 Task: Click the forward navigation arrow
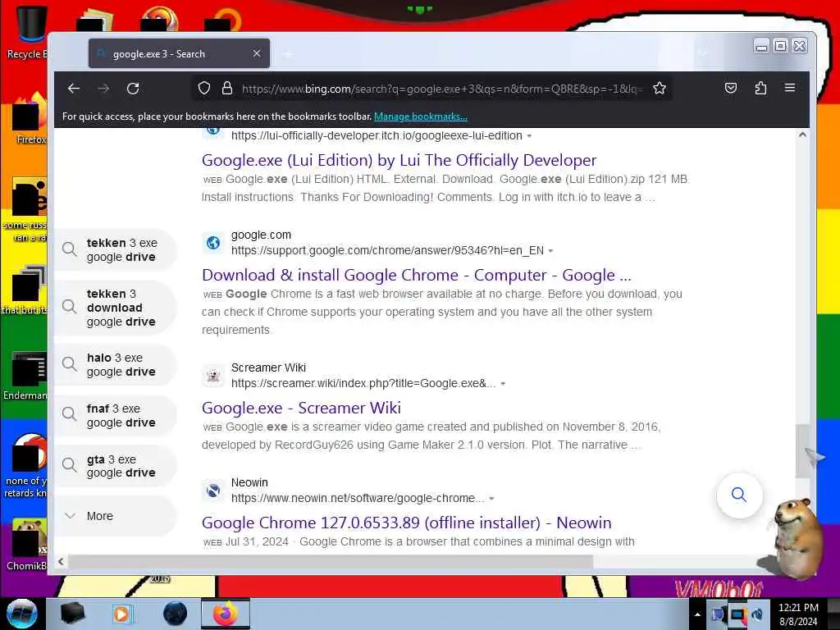[x=103, y=89]
